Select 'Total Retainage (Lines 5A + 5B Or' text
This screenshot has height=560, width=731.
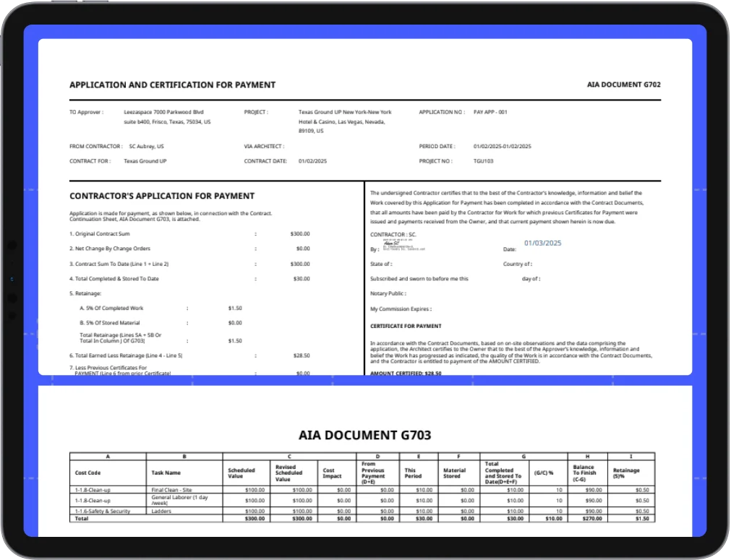120,335
